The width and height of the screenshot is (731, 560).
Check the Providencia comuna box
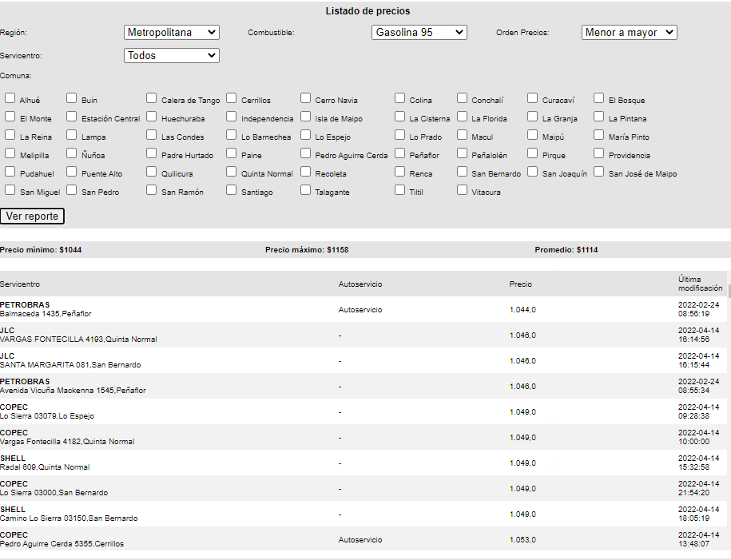[x=599, y=153]
